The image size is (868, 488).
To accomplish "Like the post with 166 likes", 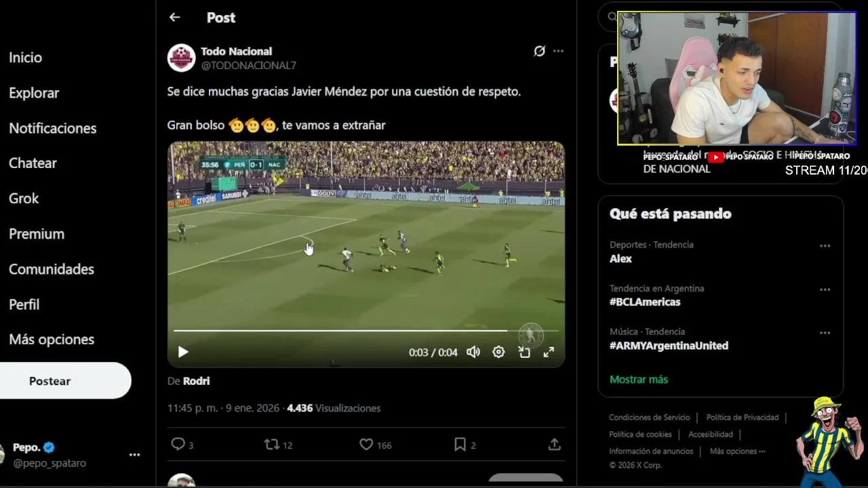I will 366,445.
